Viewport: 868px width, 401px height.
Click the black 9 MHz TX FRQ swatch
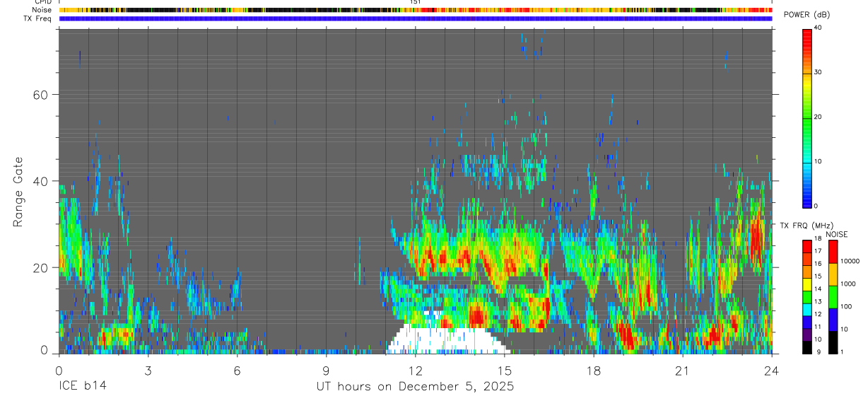807,347
